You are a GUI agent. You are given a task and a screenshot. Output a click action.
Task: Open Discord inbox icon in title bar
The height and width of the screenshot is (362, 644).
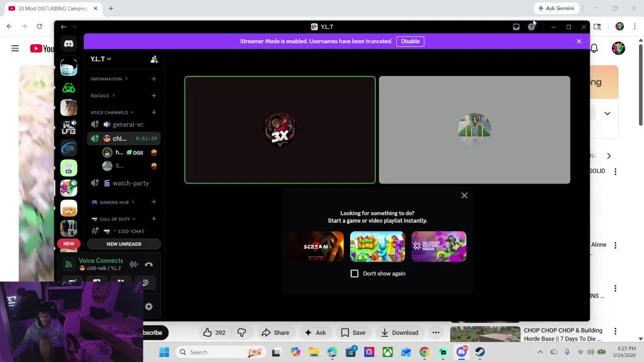pos(516,27)
